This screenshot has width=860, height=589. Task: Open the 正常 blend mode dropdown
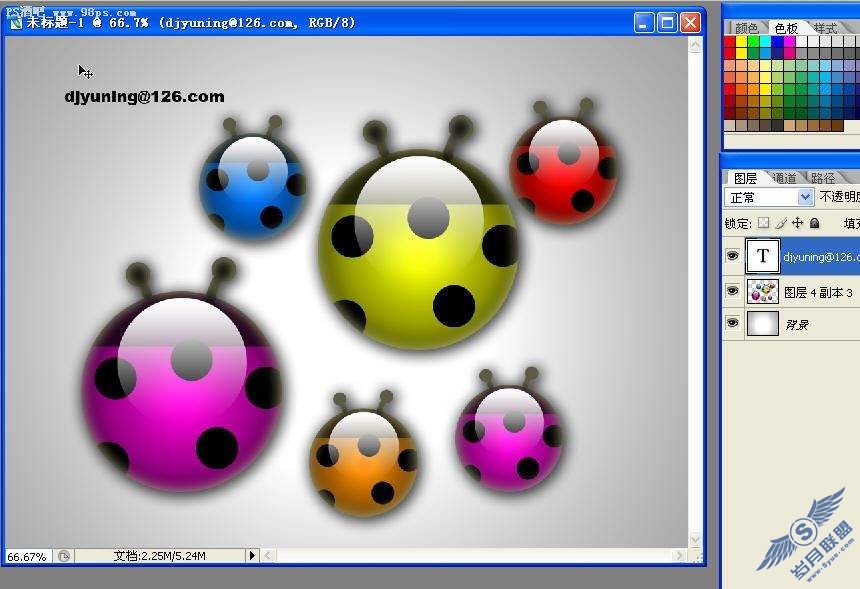(x=768, y=197)
